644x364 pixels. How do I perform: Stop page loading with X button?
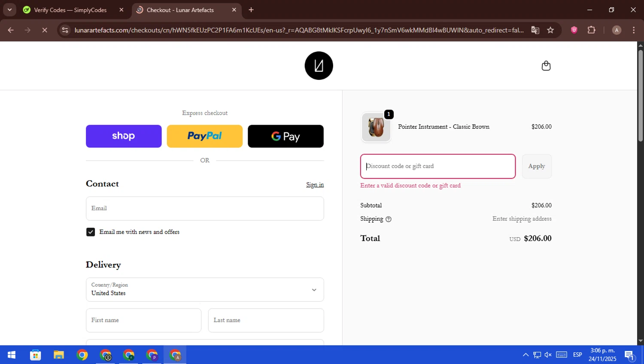point(44,30)
